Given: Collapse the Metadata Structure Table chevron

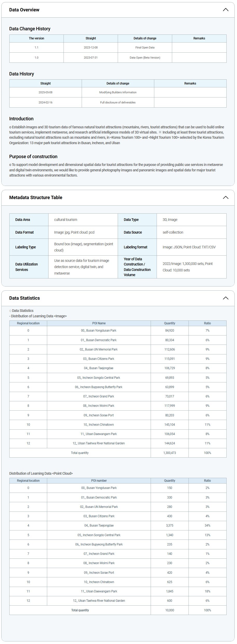Looking at the screenshot, I should coord(225,198).
